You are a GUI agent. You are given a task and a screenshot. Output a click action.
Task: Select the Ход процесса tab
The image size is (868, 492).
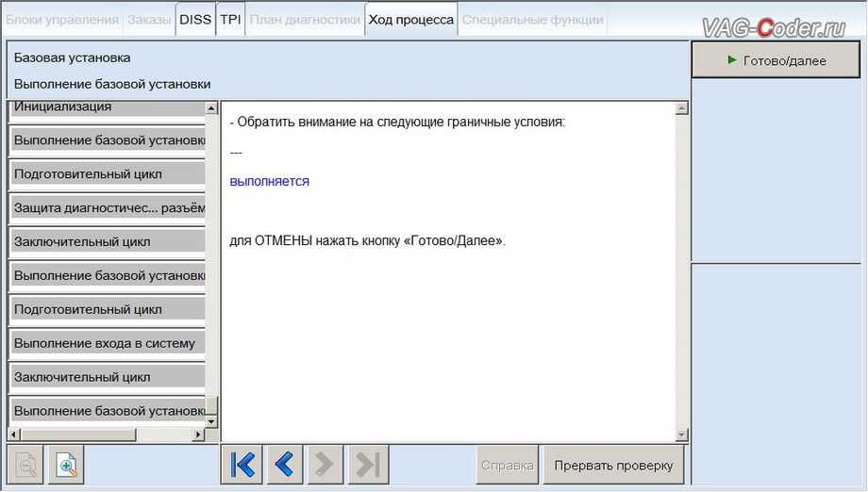410,20
